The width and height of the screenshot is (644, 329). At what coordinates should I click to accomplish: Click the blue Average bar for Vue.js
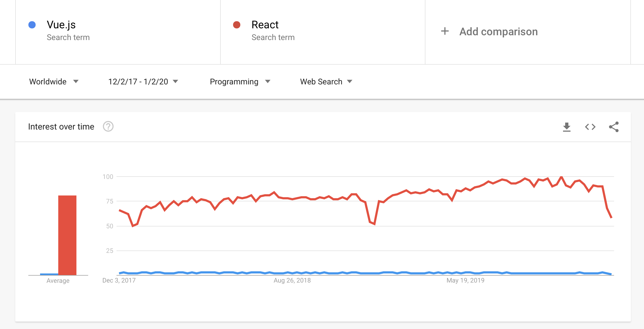49,274
